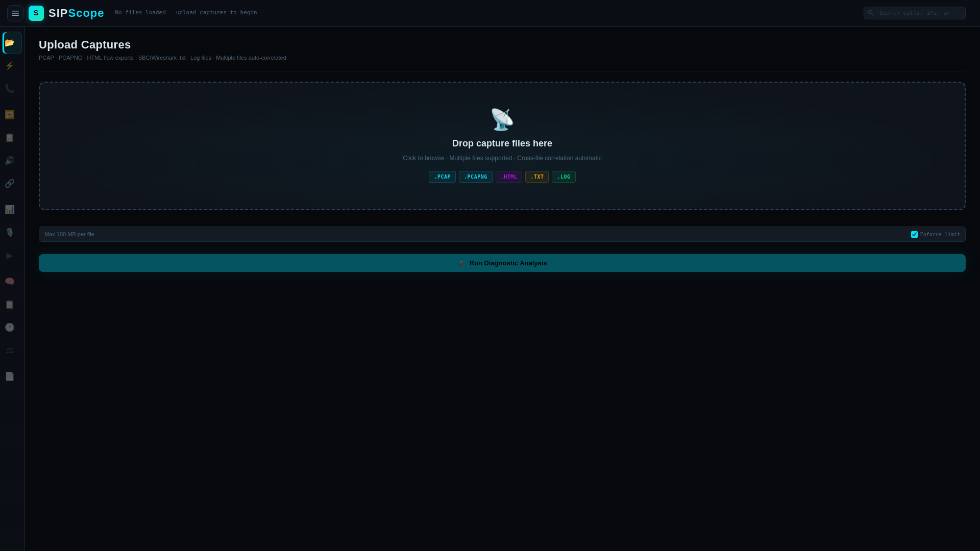Screen dimensions: 980x551
Task: Click the 'Click to browse · Multiple files supported' hint
Action: tap(502, 159)
